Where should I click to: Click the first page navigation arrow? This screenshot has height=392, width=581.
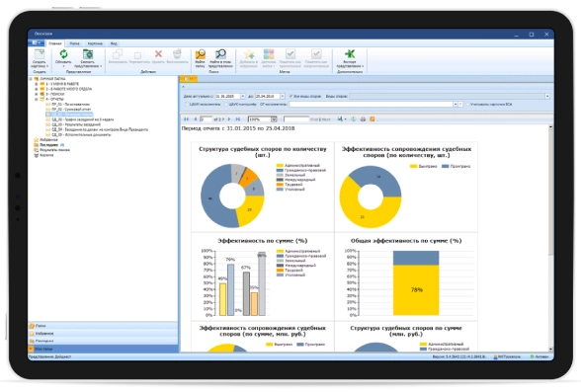(x=186, y=119)
